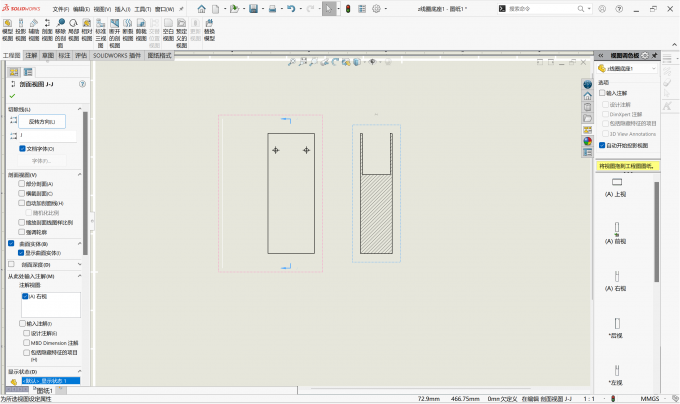Switch to the 草图 (Sketch) ribbon tab
The image size is (680, 404).
[x=48, y=55]
